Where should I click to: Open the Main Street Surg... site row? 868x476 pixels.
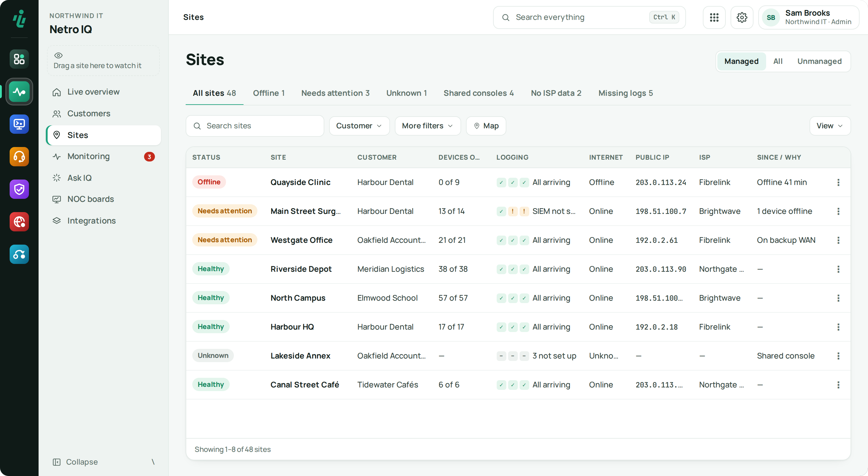coord(518,211)
